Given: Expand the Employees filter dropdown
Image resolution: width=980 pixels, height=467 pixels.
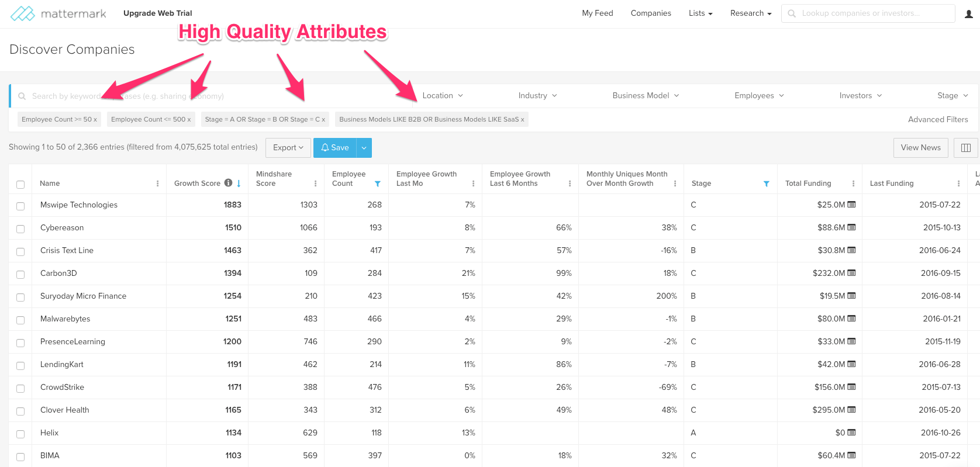Looking at the screenshot, I should pos(759,96).
